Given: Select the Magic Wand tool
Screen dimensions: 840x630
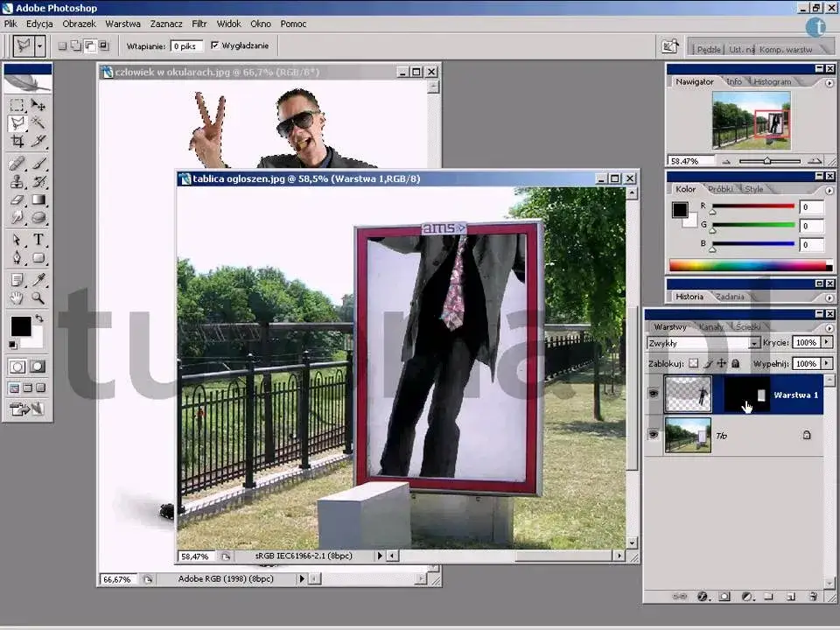Looking at the screenshot, I should [x=37, y=122].
